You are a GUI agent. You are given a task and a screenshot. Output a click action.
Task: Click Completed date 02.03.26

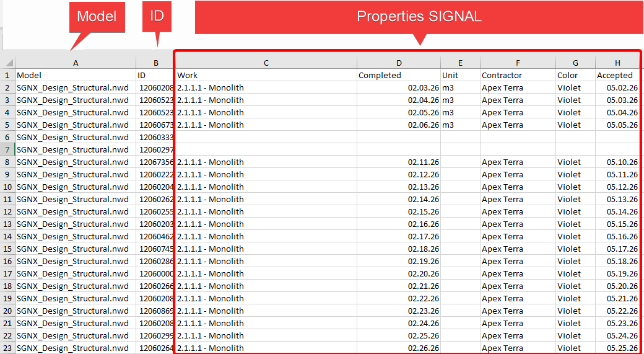coord(399,87)
